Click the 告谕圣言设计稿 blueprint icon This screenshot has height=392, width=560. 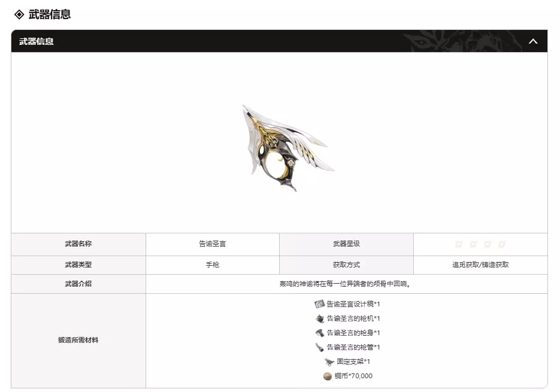click(x=319, y=304)
